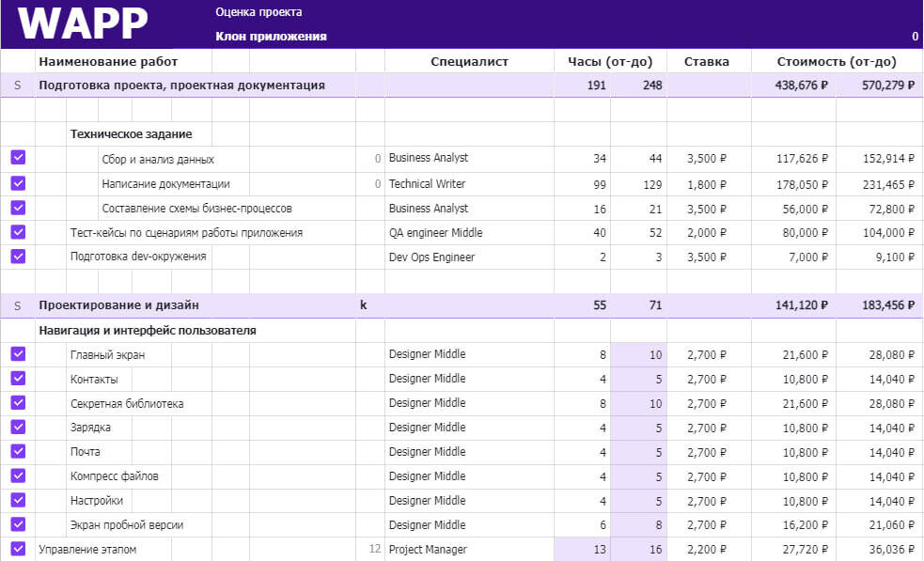Image resolution: width=924 pixels, height=561 pixels.
Task: Uncheck Составление схемы бизнес-процессов checkbox
Action: click(18, 208)
